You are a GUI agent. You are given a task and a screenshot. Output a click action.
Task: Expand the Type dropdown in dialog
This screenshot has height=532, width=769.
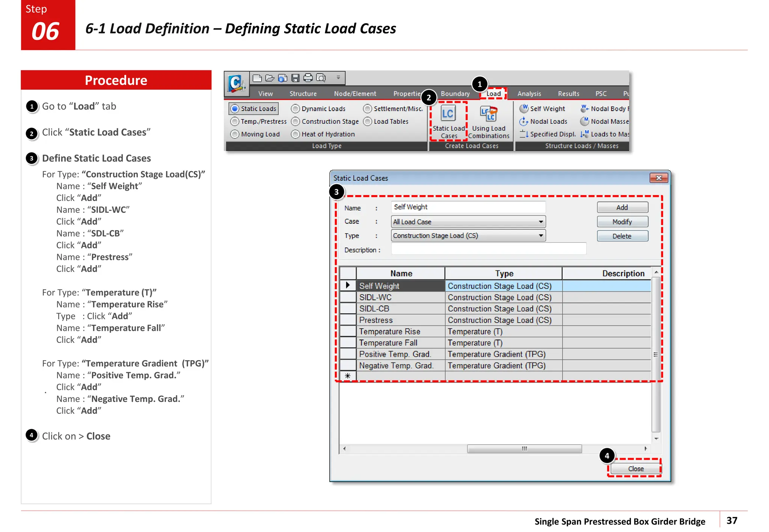click(541, 236)
